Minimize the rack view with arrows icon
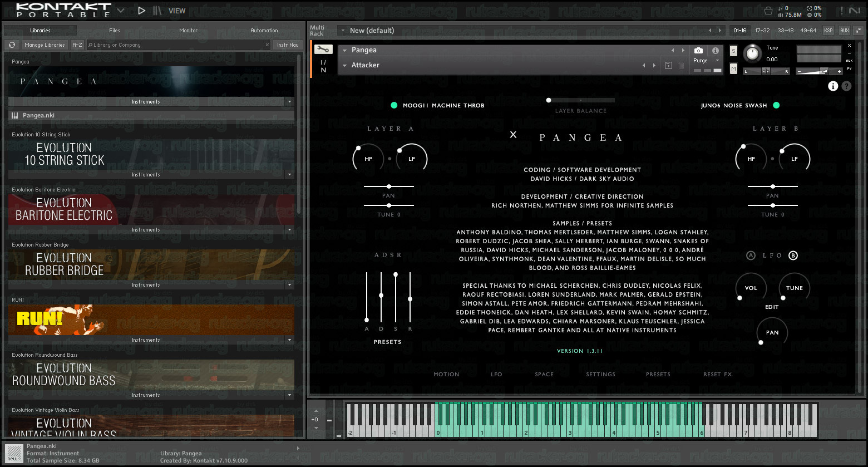The width and height of the screenshot is (868, 467). [x=858, y=31]
